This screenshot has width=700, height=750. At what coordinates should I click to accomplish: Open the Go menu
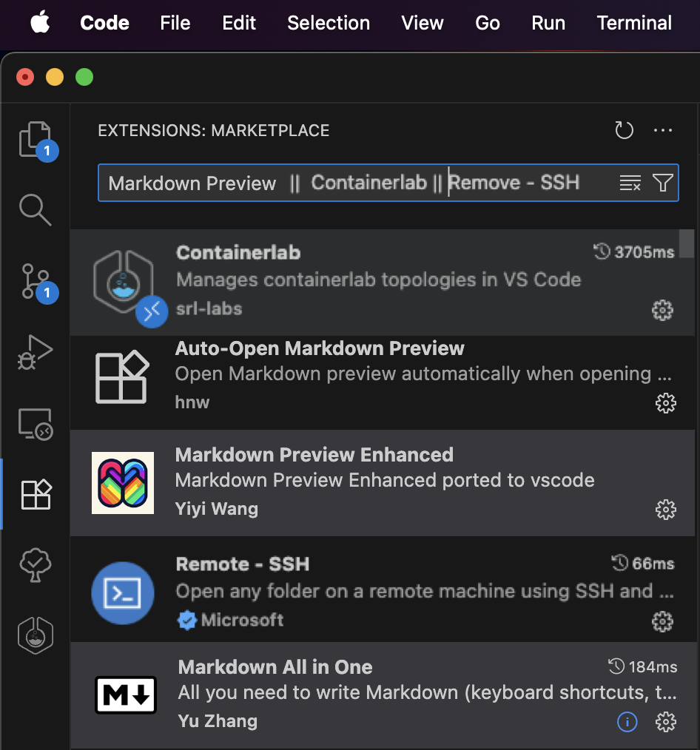[488, 22]
